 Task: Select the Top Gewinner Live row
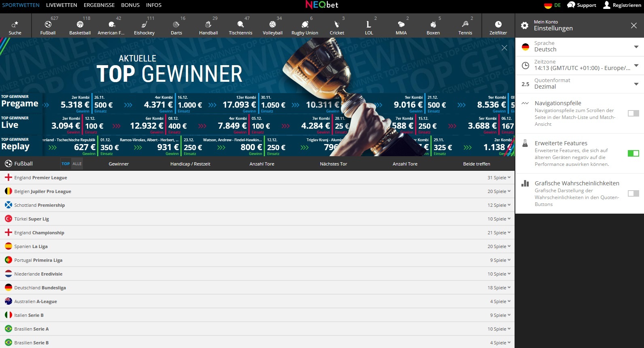(21, 125)
